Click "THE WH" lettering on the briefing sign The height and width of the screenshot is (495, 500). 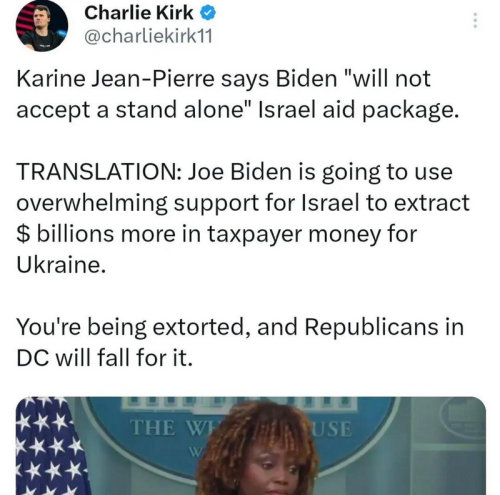173,428
